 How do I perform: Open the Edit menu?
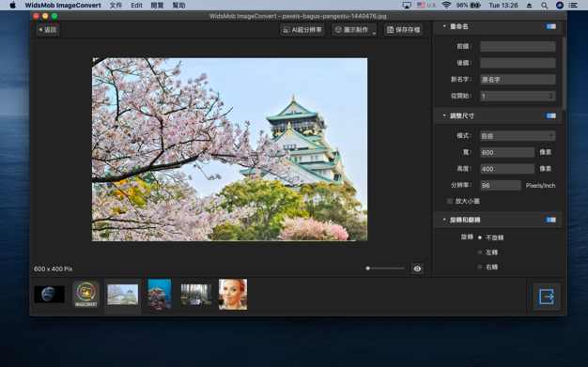pyautogui.click(x=136, y=6)
